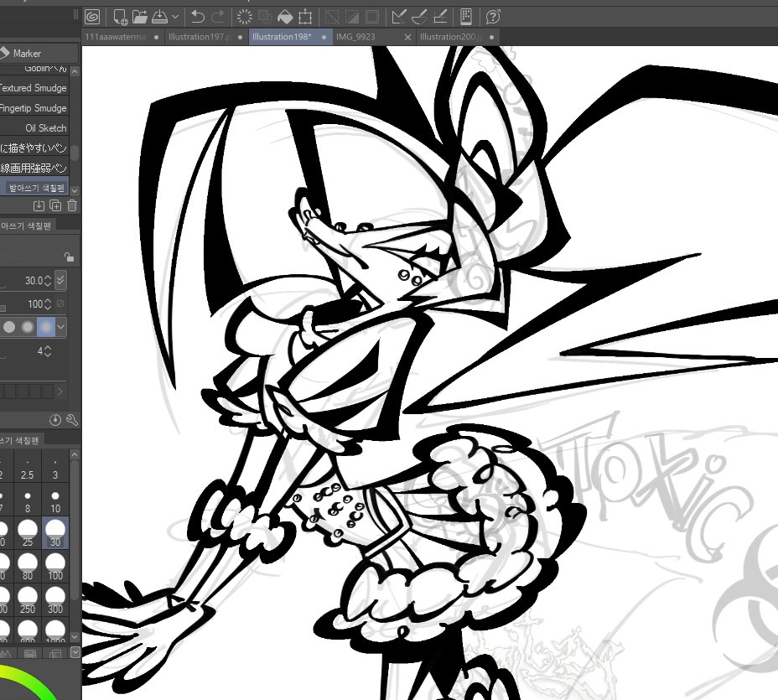This screenshot has height=700, width=778.
Task: Choose the 描きやすいペン brush
Action: (34, 148)
